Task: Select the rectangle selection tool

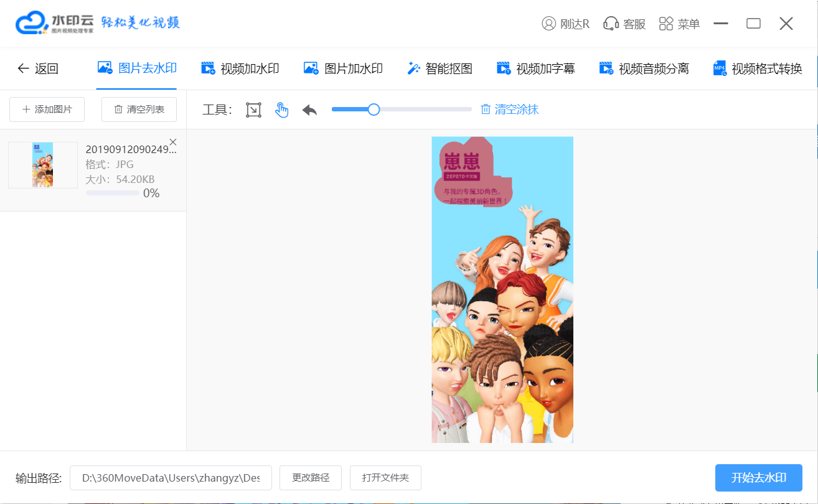Action: tap(253, 110)
